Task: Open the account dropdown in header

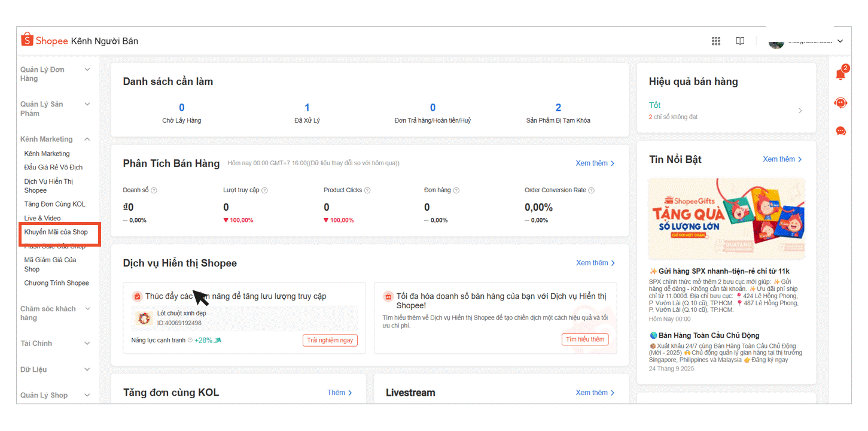Action: [806, 41]
